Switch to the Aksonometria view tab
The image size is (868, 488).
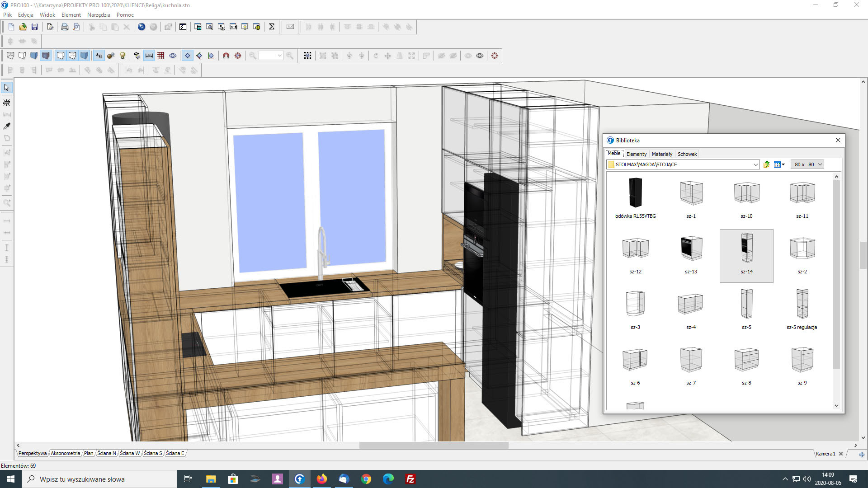pyautogui.click(x=66, y=453)
